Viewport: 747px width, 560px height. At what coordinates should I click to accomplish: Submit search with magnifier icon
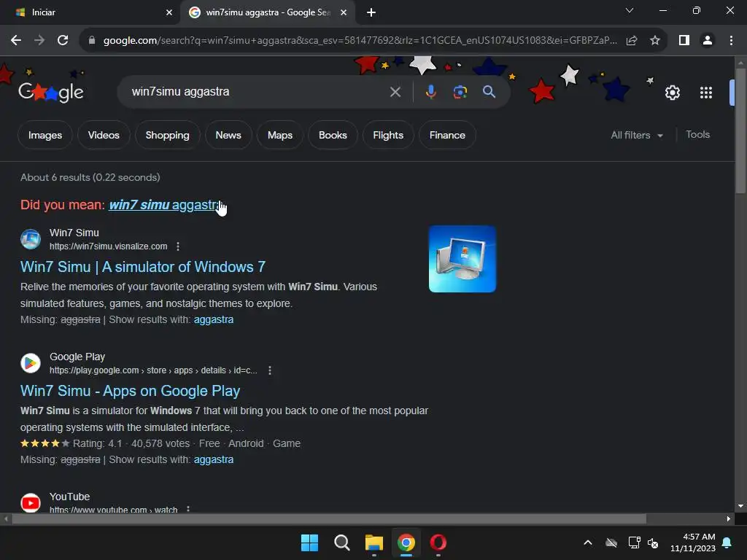point(489,91)
